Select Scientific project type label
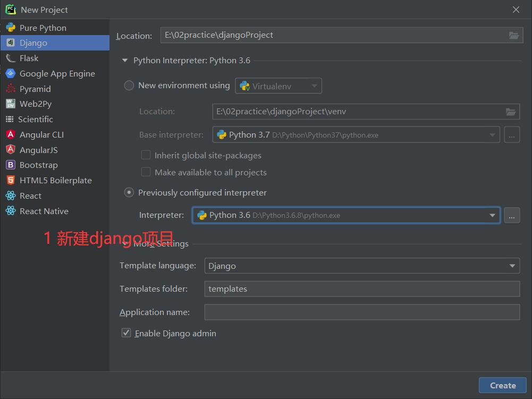This screenshot has height=399, width=532. [35, 119]
